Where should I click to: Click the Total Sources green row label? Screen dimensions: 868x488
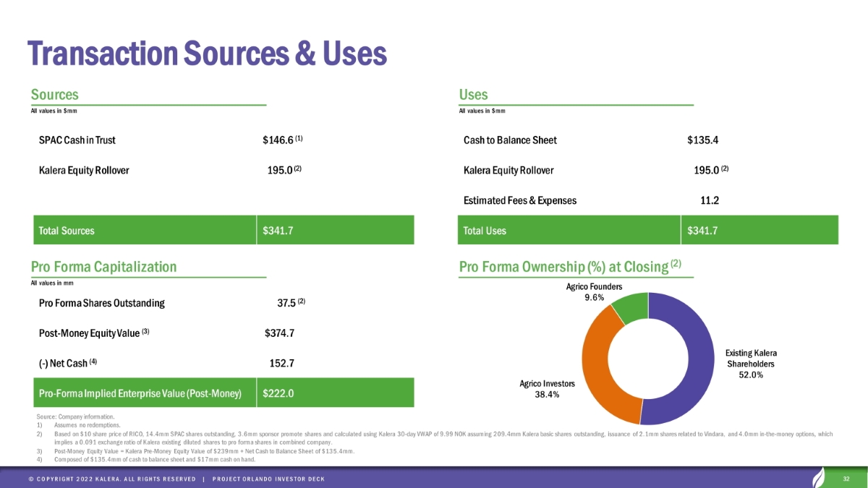pyautogui.click(x=66, y=231)
